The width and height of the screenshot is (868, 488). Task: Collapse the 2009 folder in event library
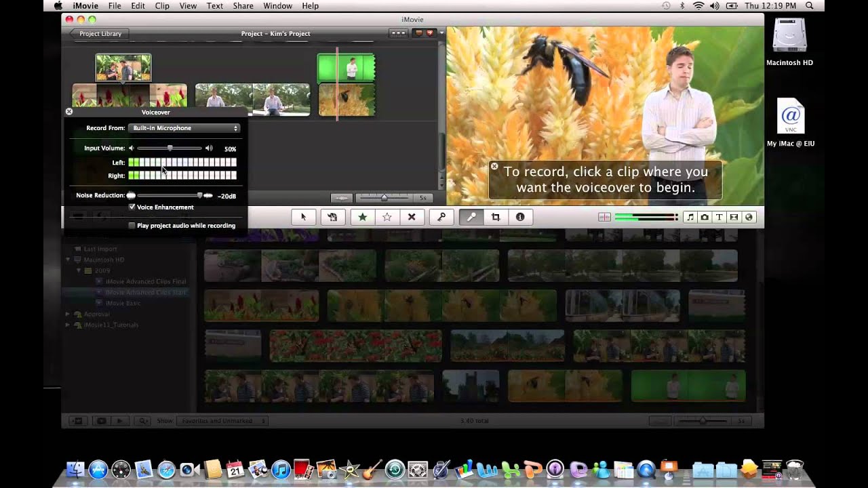79,270
